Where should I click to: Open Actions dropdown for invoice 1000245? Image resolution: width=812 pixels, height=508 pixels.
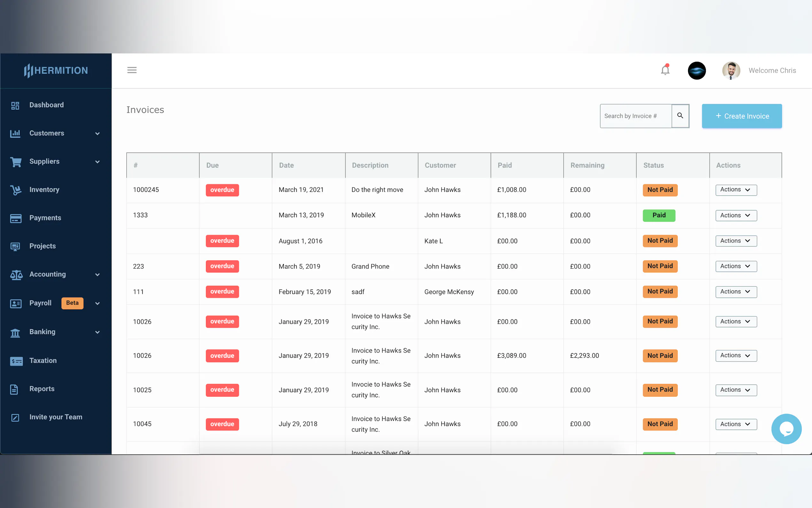point(736,190)
